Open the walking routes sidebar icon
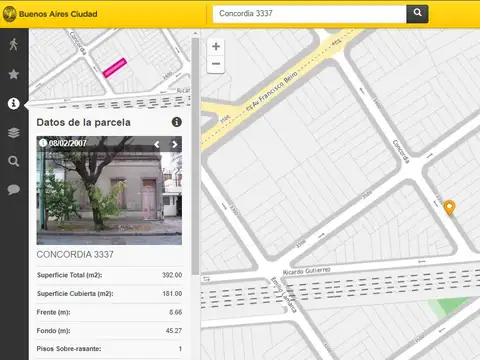The image size is (480, 360). click(14, 44)
